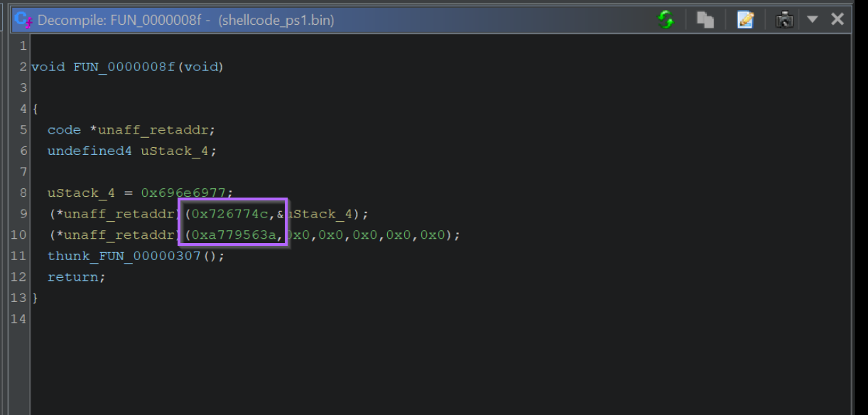The image size is (868, 415).
Task: Refresh the decompilation with the green refresh icon
Action: coord(666,19)
